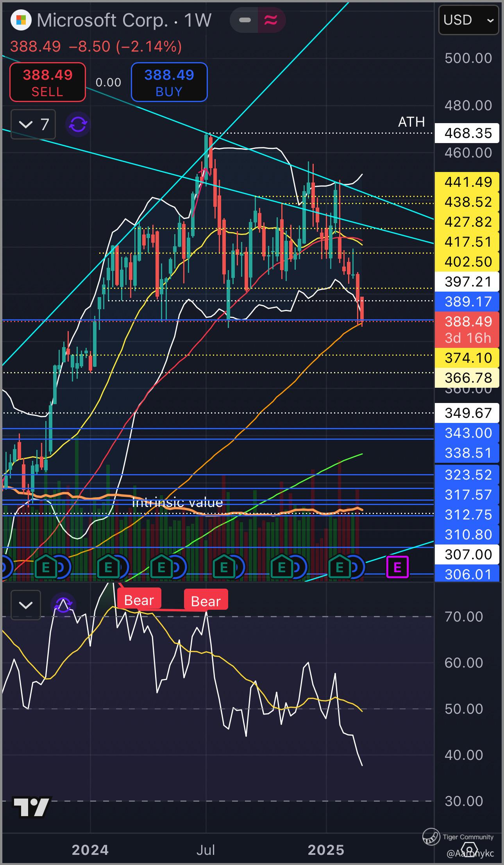The image size is (504, 865).
Task: Click first Bear divergence label on RSI
Action: coord(139,600)
